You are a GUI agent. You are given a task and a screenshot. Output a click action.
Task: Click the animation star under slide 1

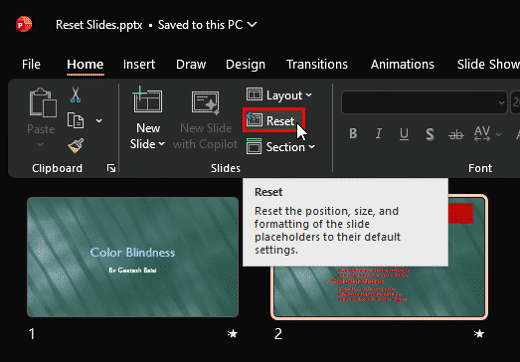[x=233, y=333]
